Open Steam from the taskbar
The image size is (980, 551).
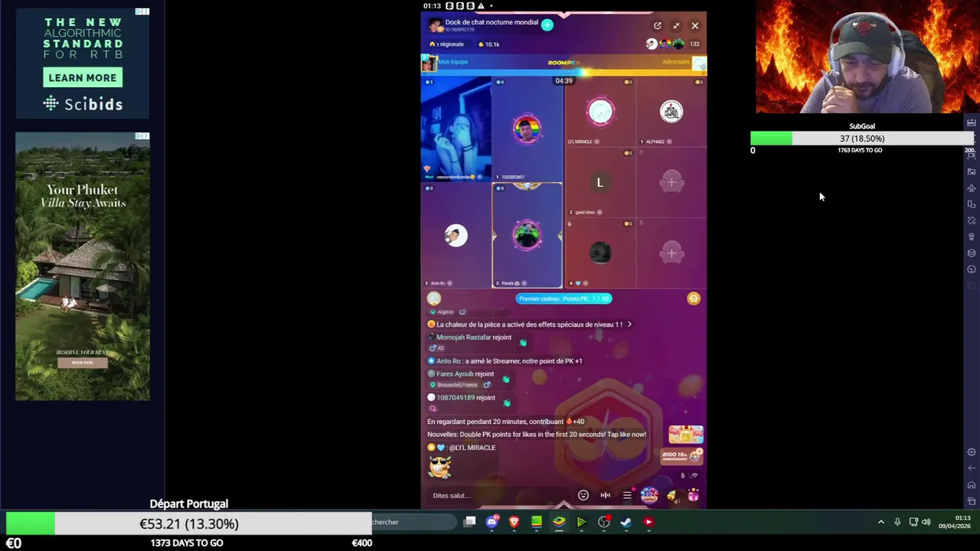[626, 522]
